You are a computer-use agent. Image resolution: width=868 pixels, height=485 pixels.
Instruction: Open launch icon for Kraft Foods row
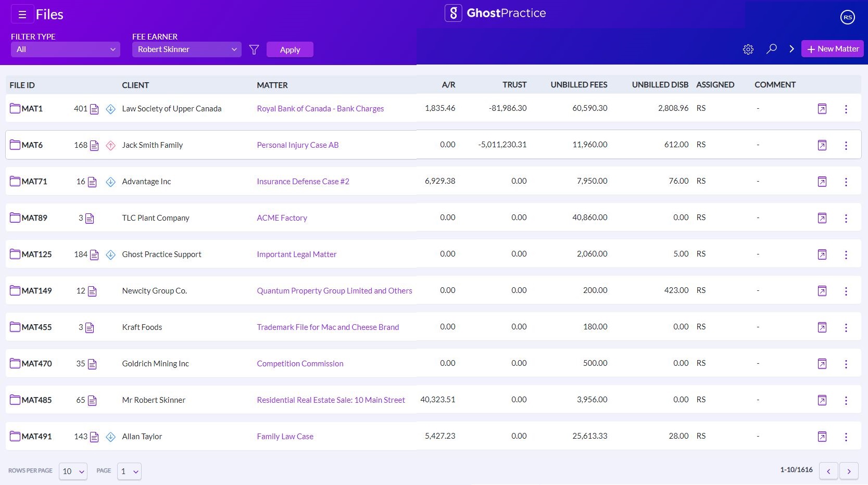822,327
